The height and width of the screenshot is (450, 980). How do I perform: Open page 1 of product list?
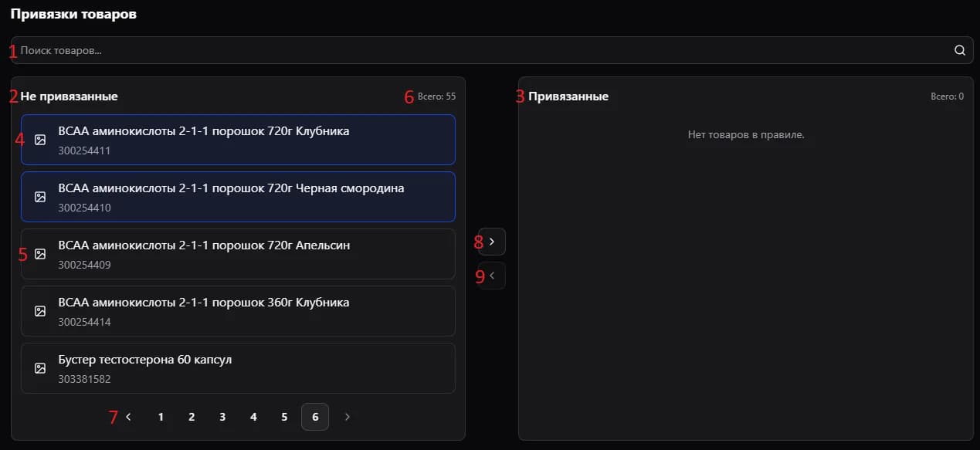pos(161,417)
